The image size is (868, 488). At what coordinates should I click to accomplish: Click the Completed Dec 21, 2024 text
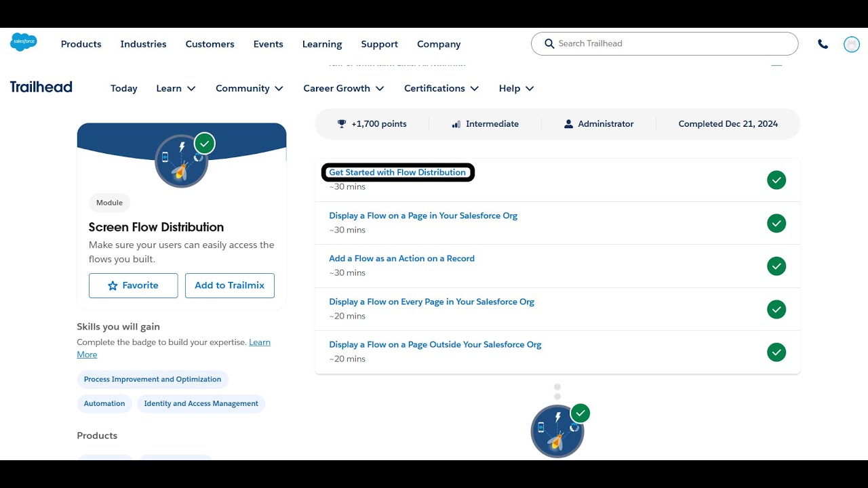coord(728,124)
